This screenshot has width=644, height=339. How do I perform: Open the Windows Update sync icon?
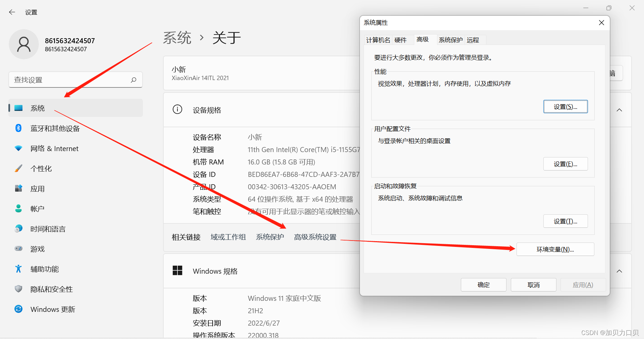point(18,309)
